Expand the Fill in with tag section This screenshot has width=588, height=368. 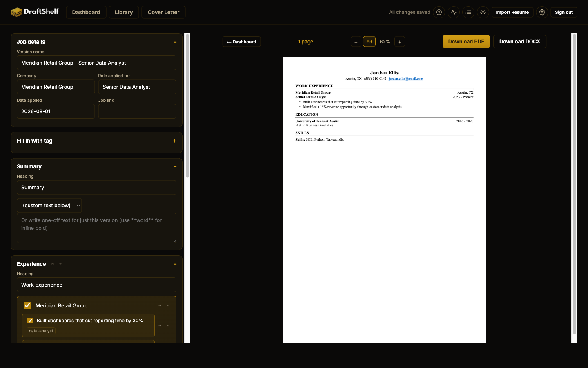[x=175, y=141]
